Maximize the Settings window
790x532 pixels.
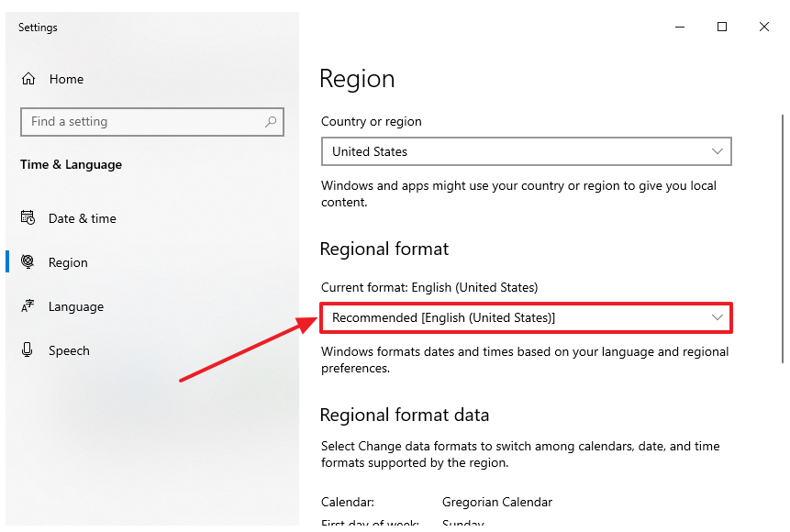point(722,28)
